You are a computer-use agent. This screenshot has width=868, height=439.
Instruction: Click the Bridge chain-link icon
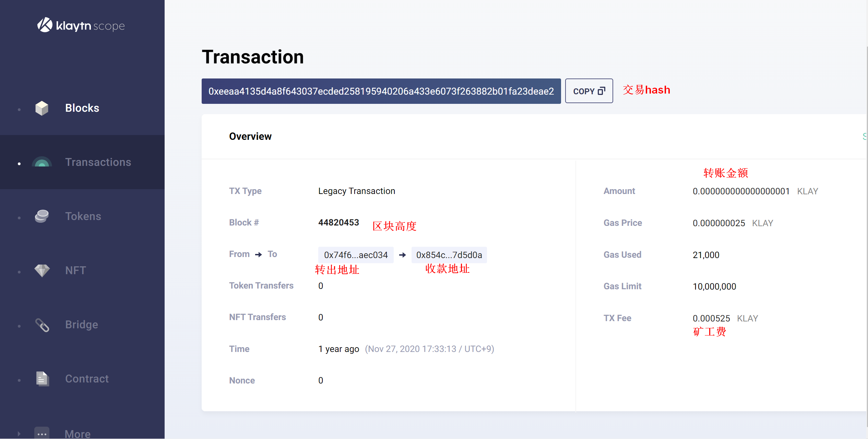coord(42,325)
